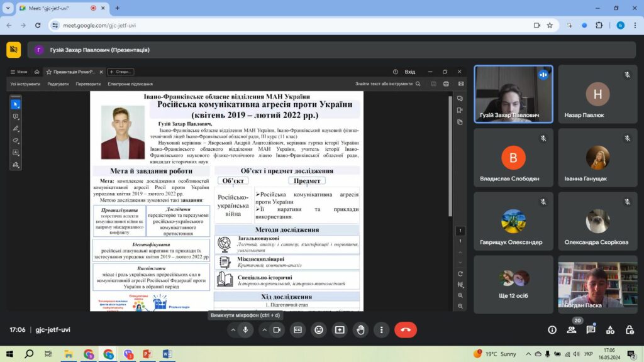Show the participants list (20 people)
The width and height of the screenshot is (644, 362).
(x=571, y=329)
